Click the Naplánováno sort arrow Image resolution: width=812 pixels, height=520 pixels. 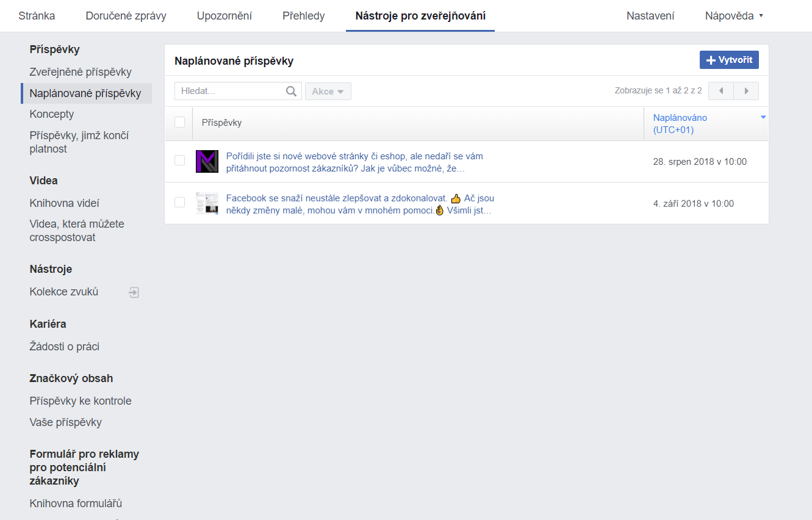coord(763,117)
